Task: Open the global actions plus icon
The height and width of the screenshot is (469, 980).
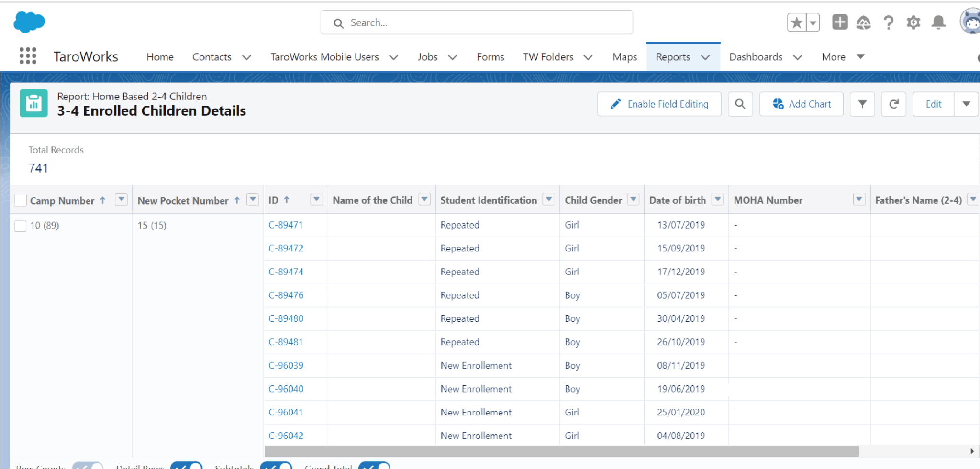Action: (839, 22)
